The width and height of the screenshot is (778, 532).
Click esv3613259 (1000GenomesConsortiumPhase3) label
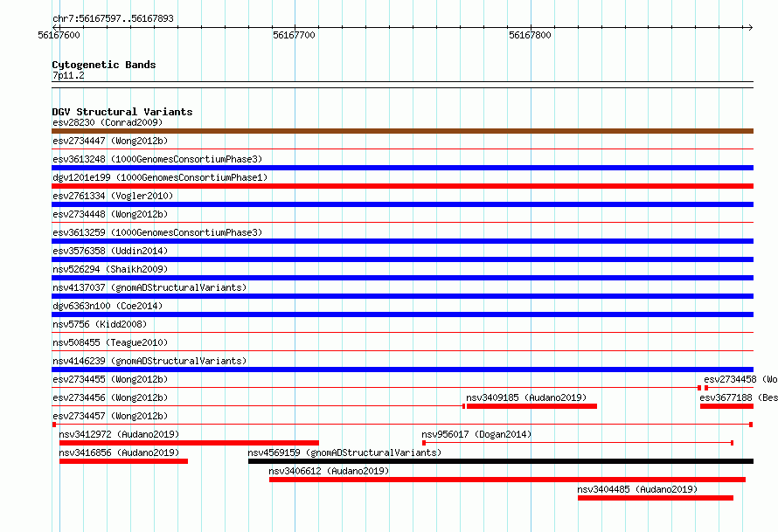157,232
